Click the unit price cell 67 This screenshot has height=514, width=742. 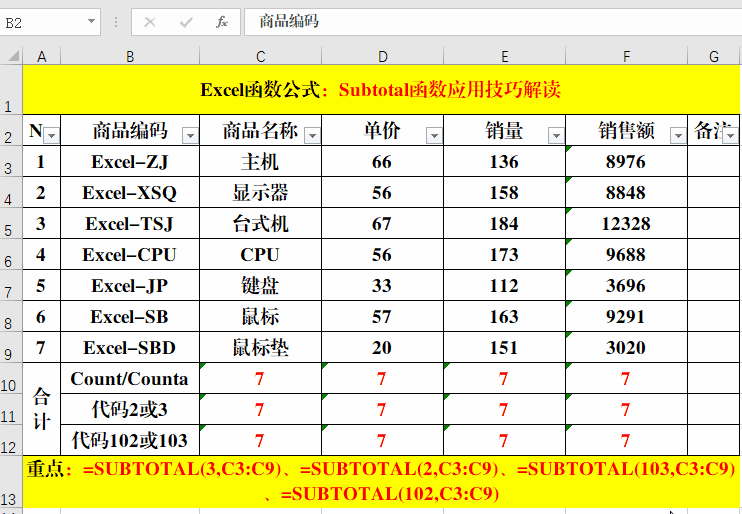[382, 223]
